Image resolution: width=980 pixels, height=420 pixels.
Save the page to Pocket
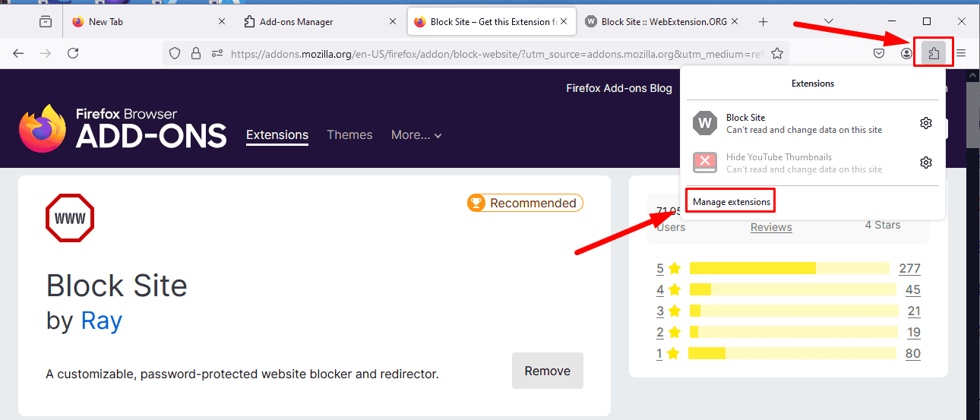pos(879,53)
